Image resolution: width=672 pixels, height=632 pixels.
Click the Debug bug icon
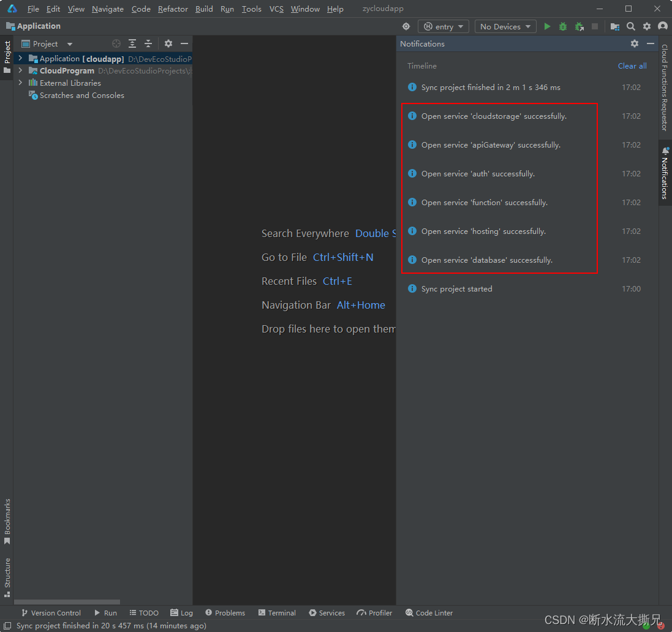[x=563, y=26]
